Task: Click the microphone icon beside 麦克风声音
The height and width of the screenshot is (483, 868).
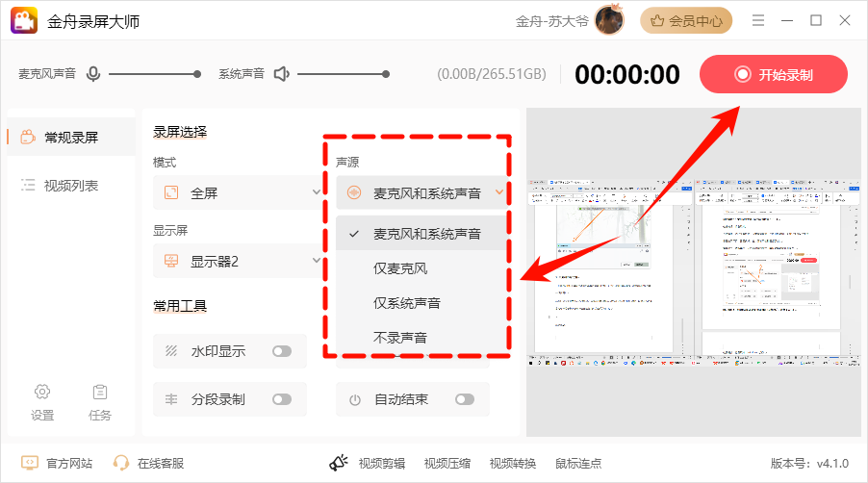Action: [93, 73]
